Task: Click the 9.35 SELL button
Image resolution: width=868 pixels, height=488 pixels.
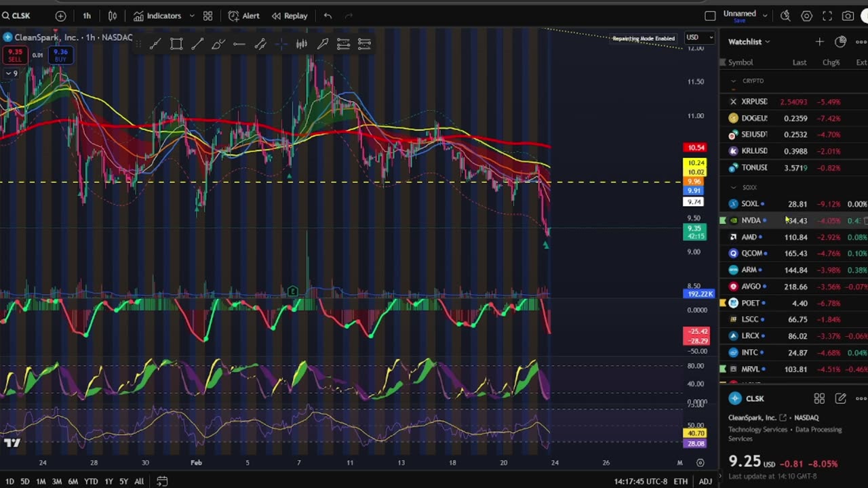Action: point(15,55)
